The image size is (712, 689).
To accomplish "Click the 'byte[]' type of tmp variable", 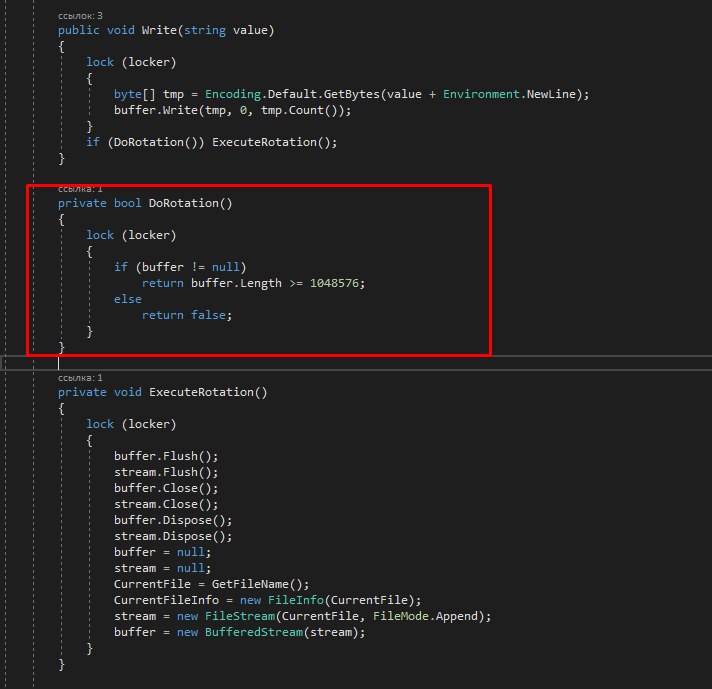I will (x=135, y=94).
